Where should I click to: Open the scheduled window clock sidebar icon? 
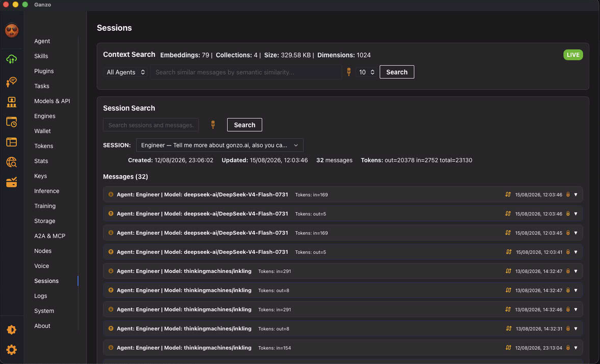click(11, 122)
